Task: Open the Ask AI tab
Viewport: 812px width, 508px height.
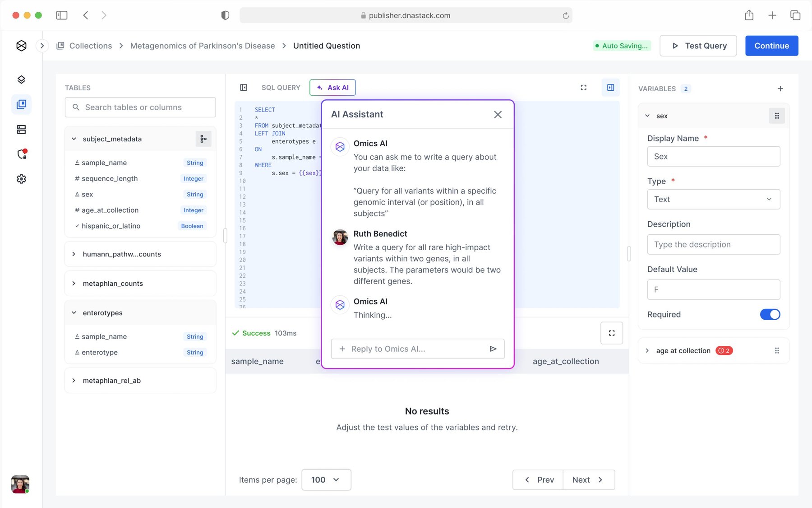Action: 332,88
